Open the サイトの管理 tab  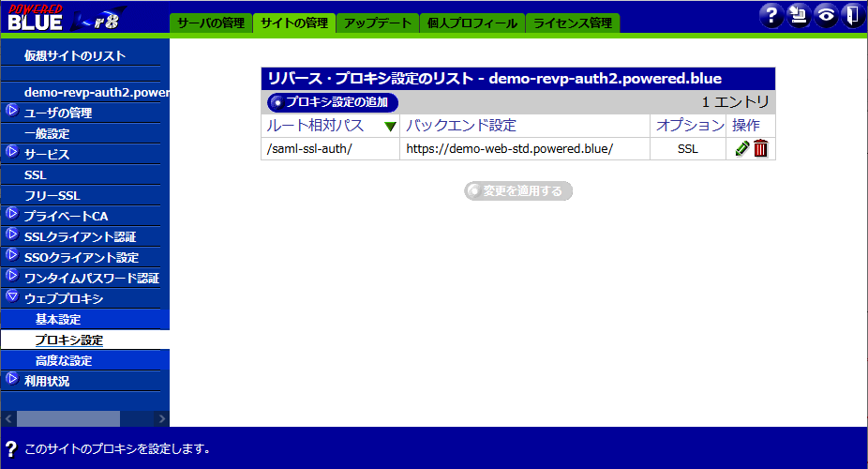(x=294, y=23)
